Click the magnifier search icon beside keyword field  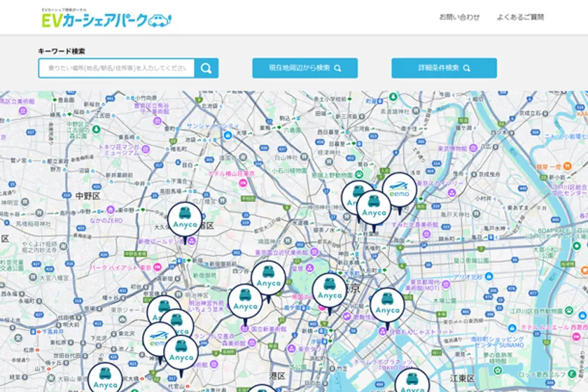point(206,68)
